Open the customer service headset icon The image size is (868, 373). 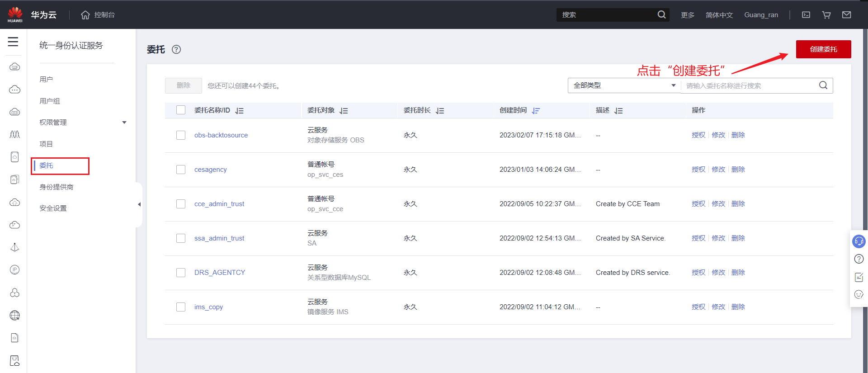click(859, 241)
